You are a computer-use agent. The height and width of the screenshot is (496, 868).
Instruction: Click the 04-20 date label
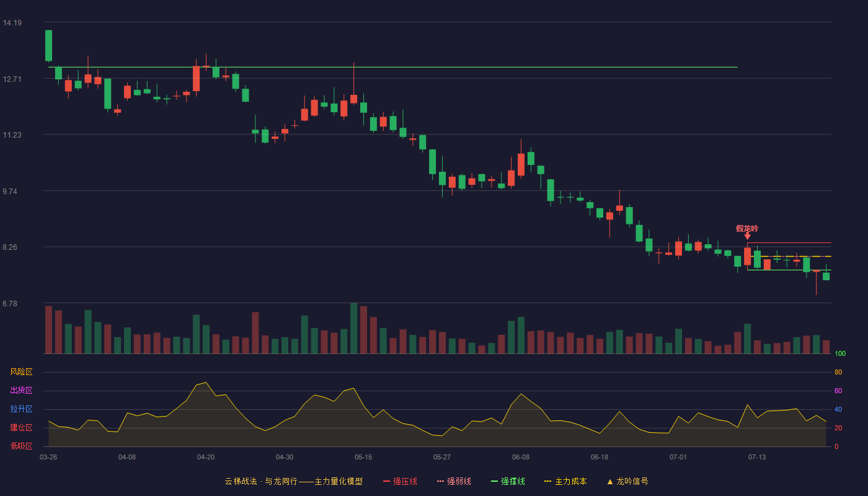click(206, 457)
